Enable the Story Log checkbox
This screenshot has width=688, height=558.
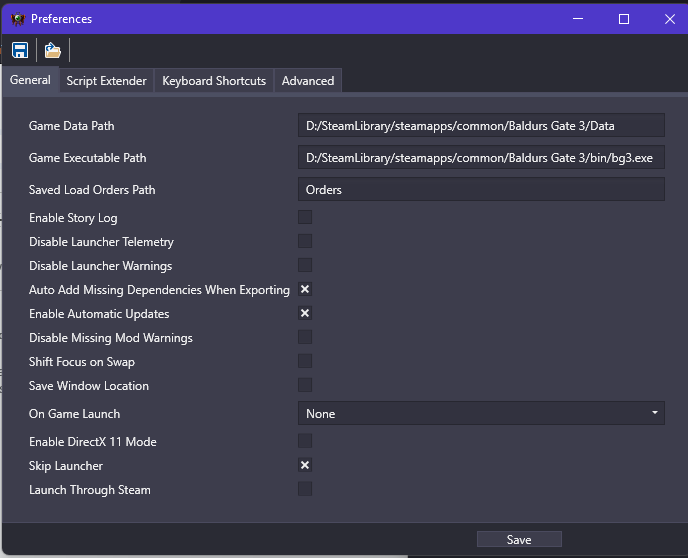coord(305,217)
